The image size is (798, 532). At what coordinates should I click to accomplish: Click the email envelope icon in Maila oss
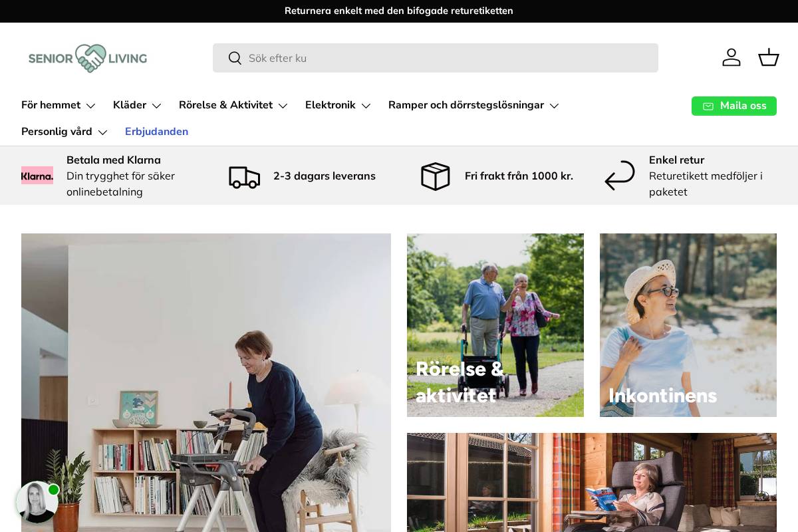(708, 106)
